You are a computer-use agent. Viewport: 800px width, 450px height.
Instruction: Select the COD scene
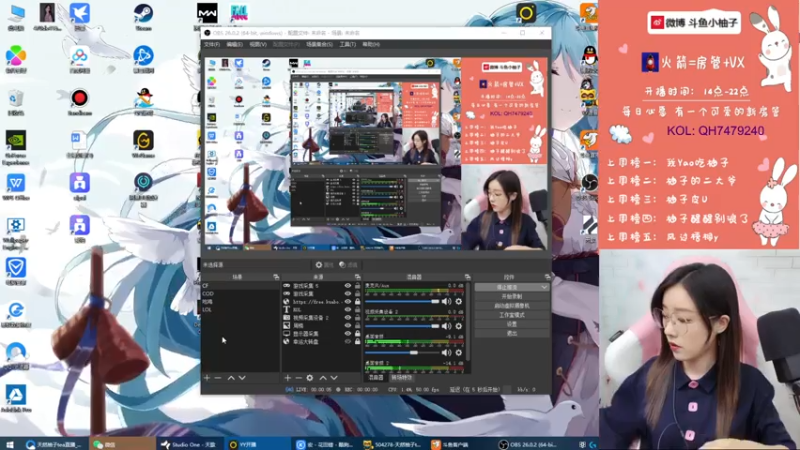pyautogui.click(x=240, y=294)
